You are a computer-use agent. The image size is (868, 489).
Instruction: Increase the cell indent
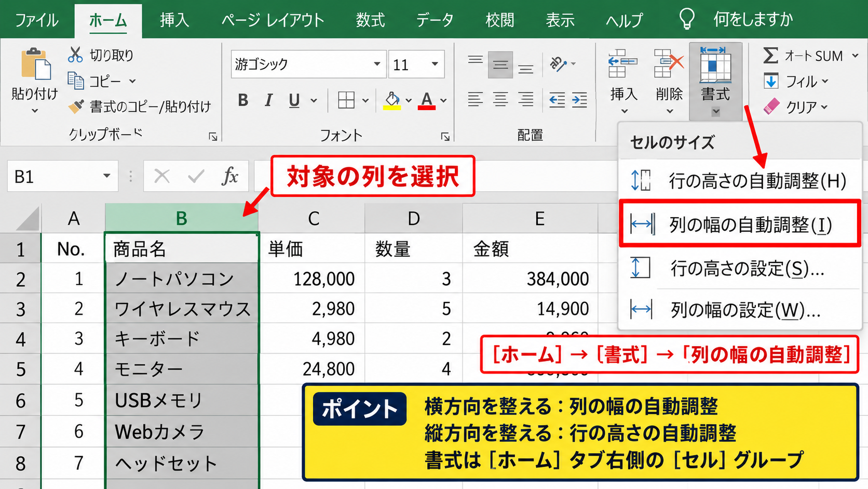click(579, 99)
